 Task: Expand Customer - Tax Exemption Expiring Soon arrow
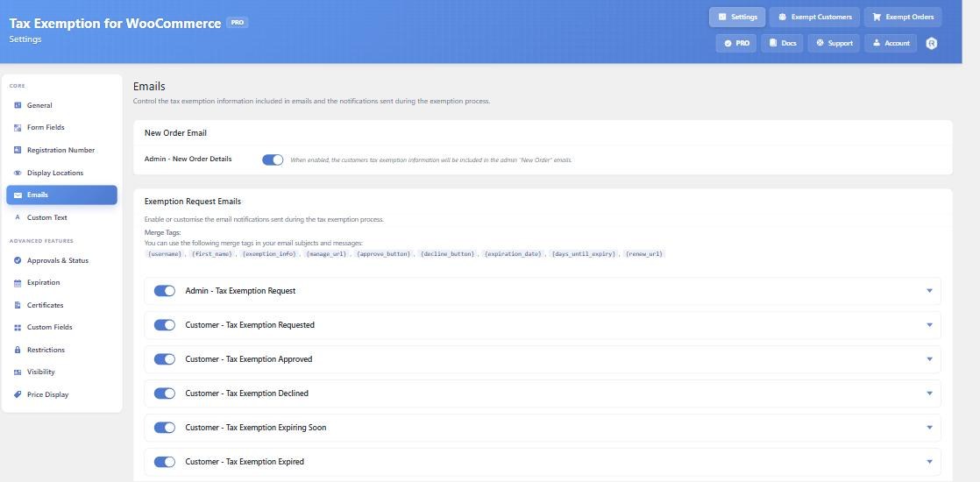(929, 428)
